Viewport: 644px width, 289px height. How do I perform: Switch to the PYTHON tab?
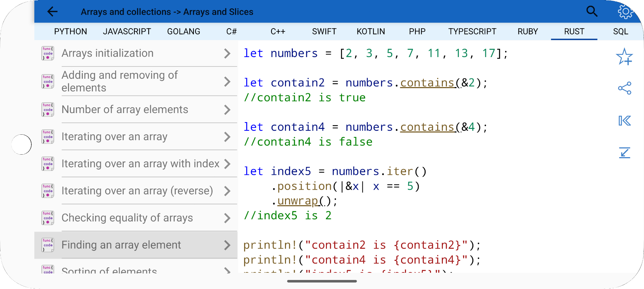click(x=71, y=31)
